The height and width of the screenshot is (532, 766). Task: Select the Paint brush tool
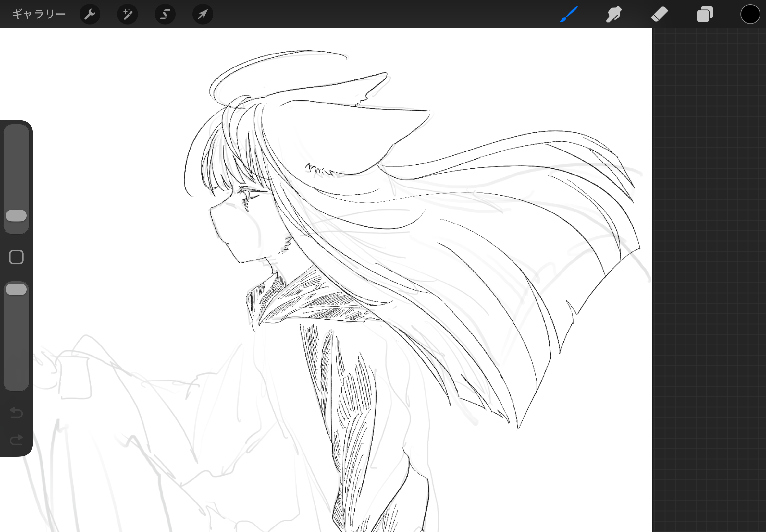click(568, 14)
